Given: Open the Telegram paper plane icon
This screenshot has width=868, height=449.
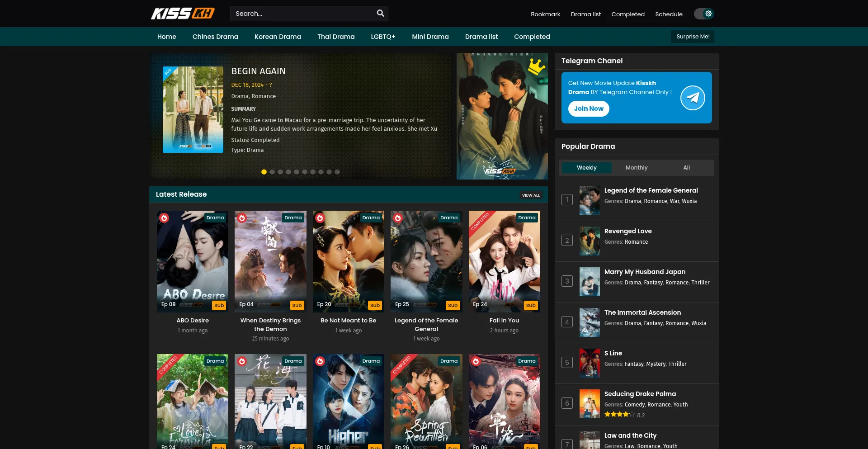Looking at the screenshot, I should point(693,98).
